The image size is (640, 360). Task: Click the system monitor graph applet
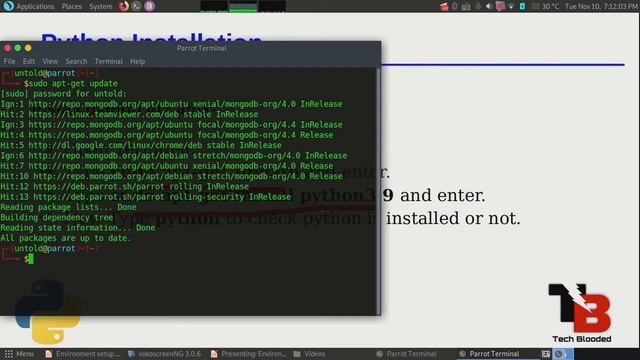coord(243,6)
